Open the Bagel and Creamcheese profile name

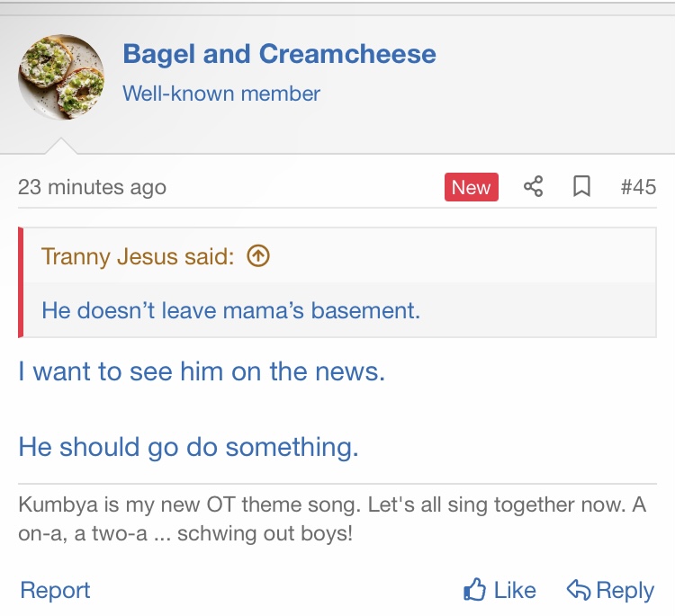[x=279, y=54]
